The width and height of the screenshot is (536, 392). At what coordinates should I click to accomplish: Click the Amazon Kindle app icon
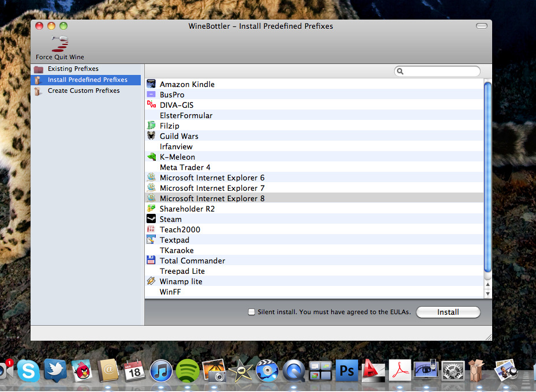151,84
